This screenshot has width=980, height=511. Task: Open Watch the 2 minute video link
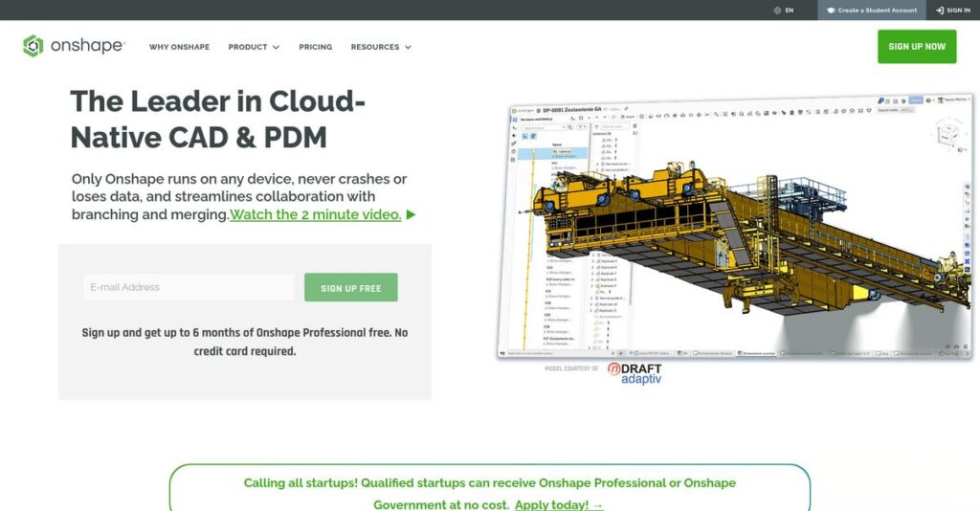[x=316, y=214]
